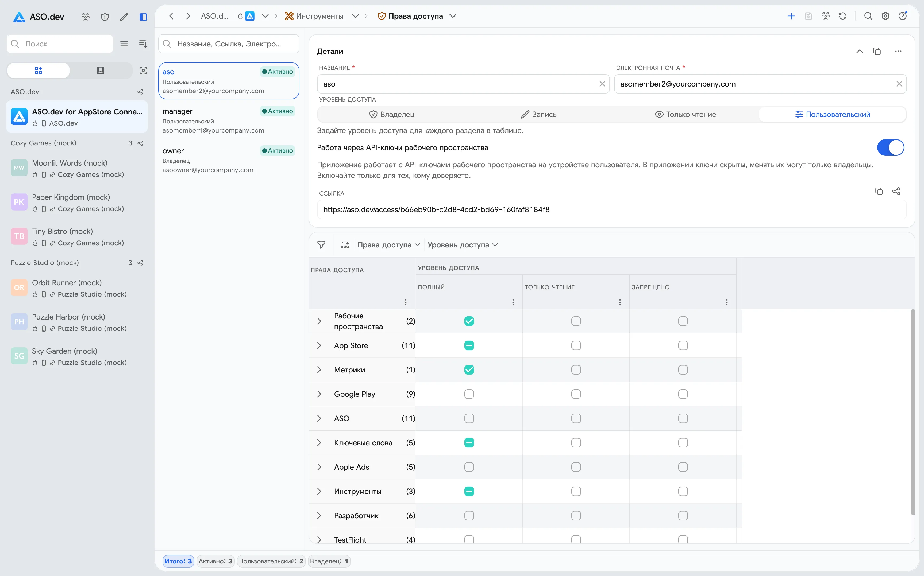Switch to the apps grid view tab
The image size is (924, 576).
pyautogui.click(x=38, y=71)
